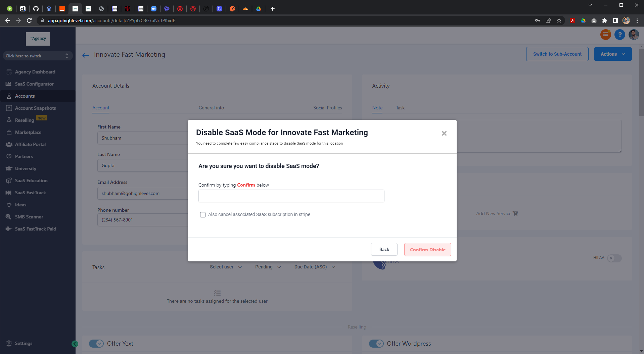Click the Email Address field
644x354 pixels.
143,193
